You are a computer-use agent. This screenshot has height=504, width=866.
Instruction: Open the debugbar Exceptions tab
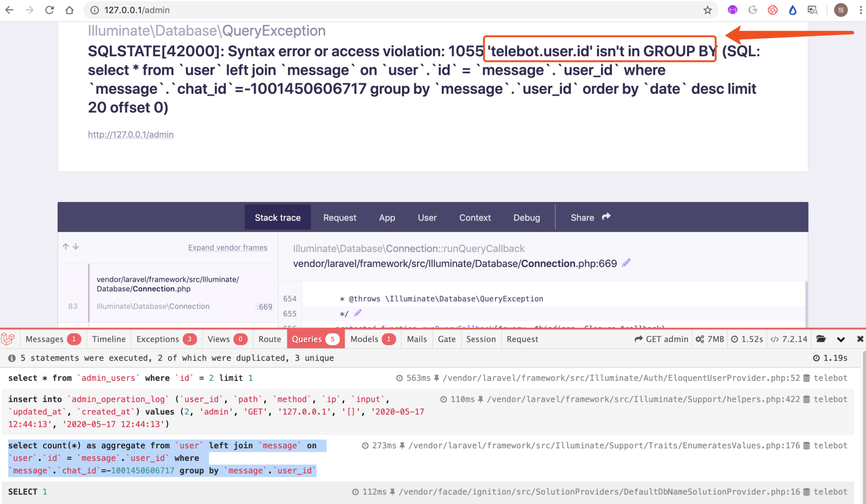(166, 339)
